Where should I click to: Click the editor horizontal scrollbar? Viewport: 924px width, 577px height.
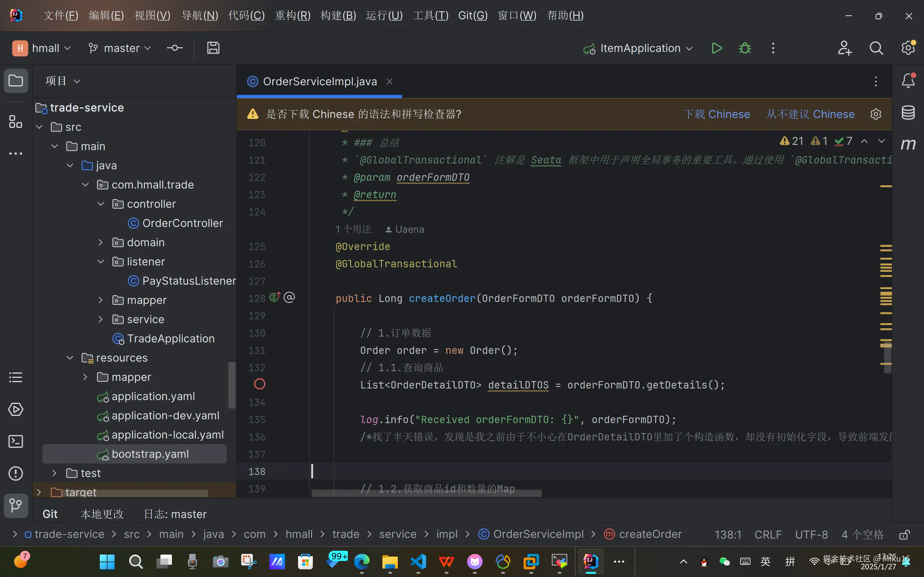tap(426, 493)
